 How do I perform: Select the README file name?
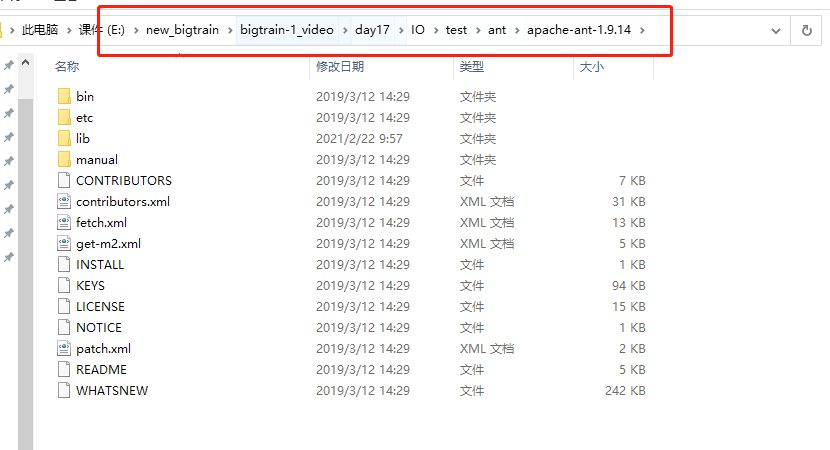click(x=102, y=370)
